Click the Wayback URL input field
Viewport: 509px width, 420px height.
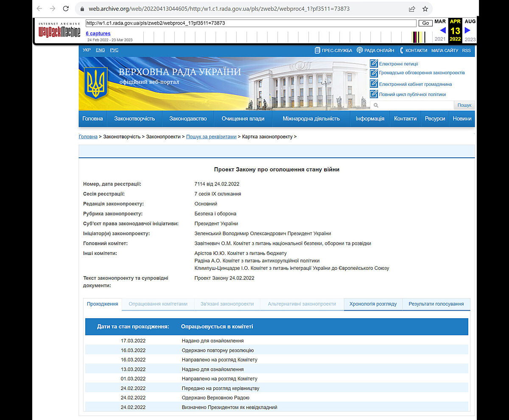click(x=250, y=23)
